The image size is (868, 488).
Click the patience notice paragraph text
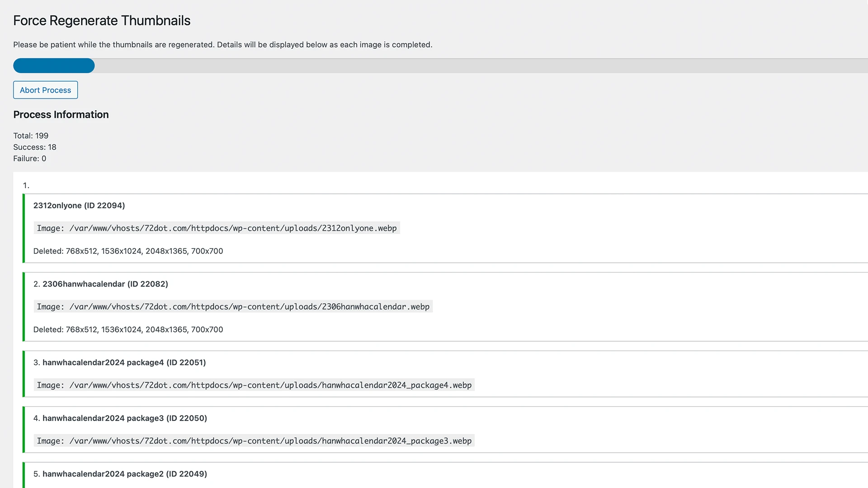pos(222,45)
